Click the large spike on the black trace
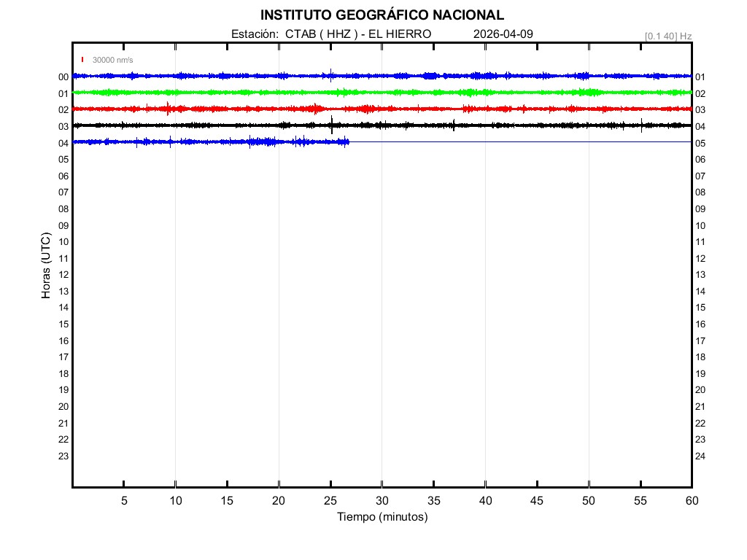This screenshot has height=560, width=747. coord(331,124)
